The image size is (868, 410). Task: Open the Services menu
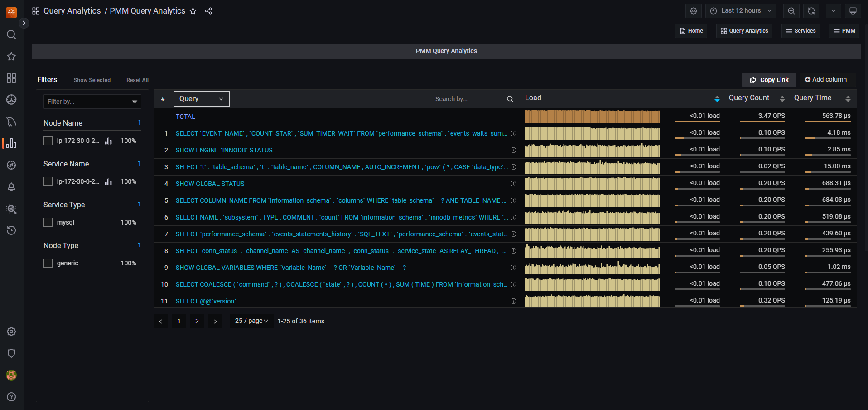pyautogui.click(x=800, y=31)
